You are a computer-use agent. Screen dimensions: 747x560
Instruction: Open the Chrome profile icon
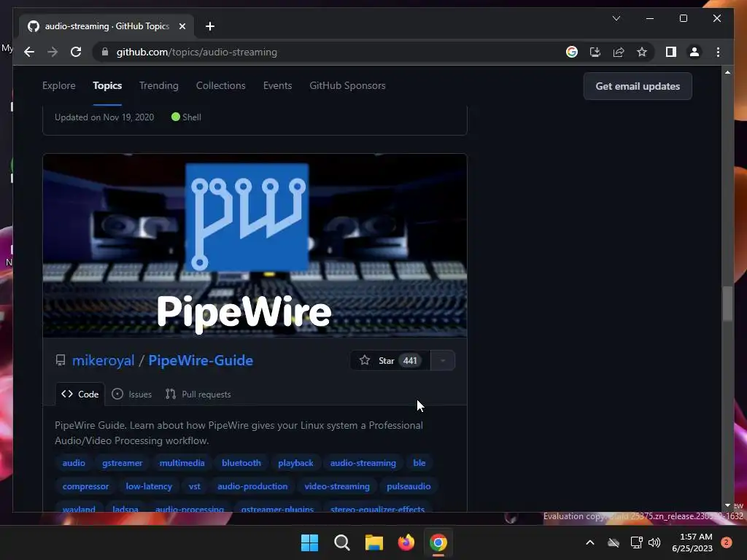tap(694, 52)
